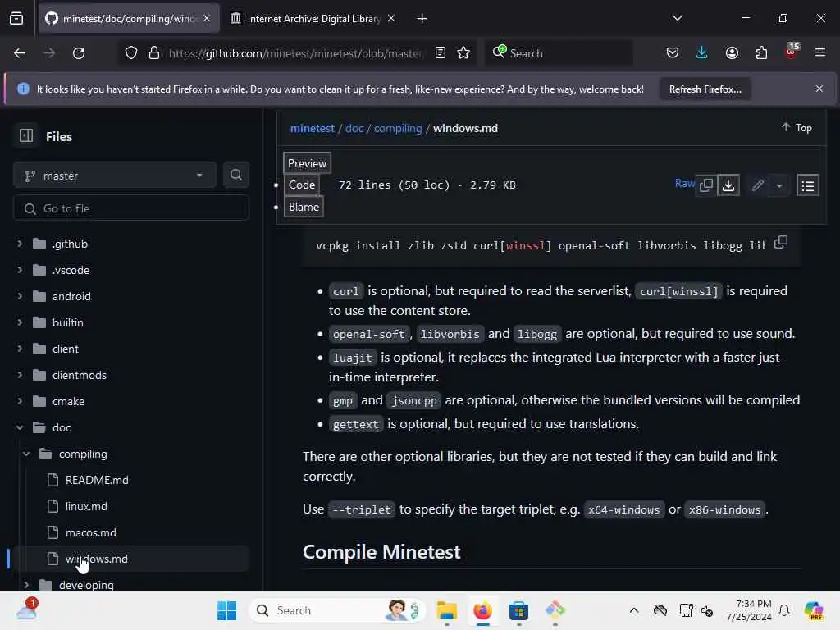Open the compiling breadcrumb link

[x=398, y=128]
